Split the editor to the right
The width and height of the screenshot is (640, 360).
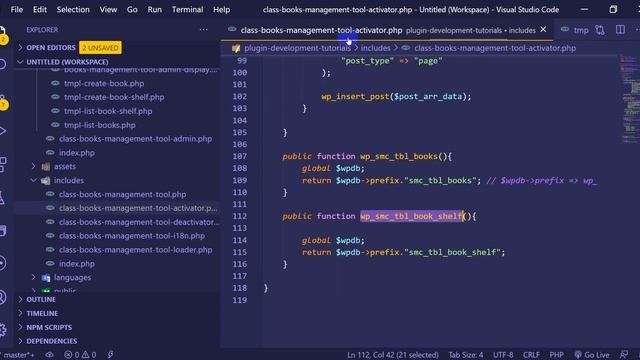click(620, 30)
